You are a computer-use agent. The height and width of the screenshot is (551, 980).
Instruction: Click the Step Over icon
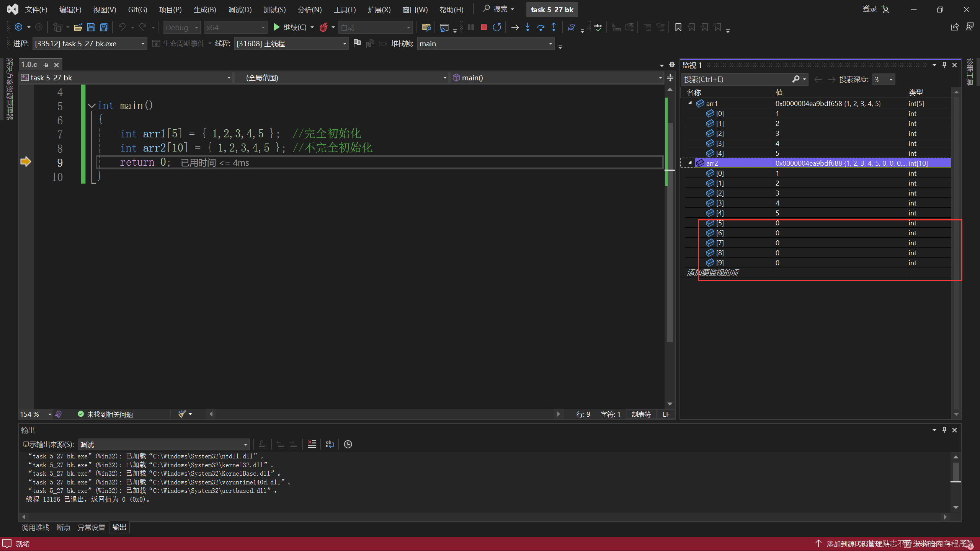541,27
